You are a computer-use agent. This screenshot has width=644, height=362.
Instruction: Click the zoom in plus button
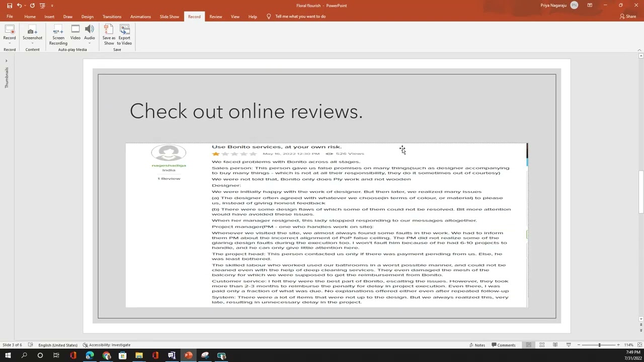point(618,345)
